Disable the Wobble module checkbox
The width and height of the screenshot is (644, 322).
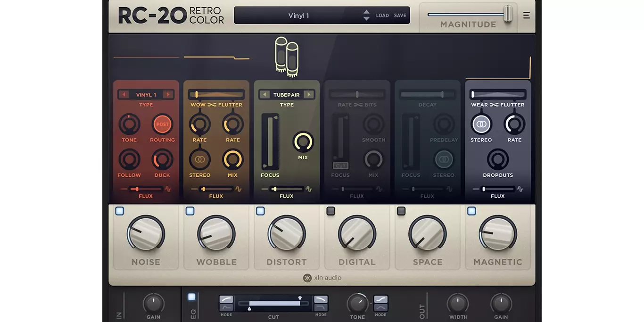coord(190,211)
